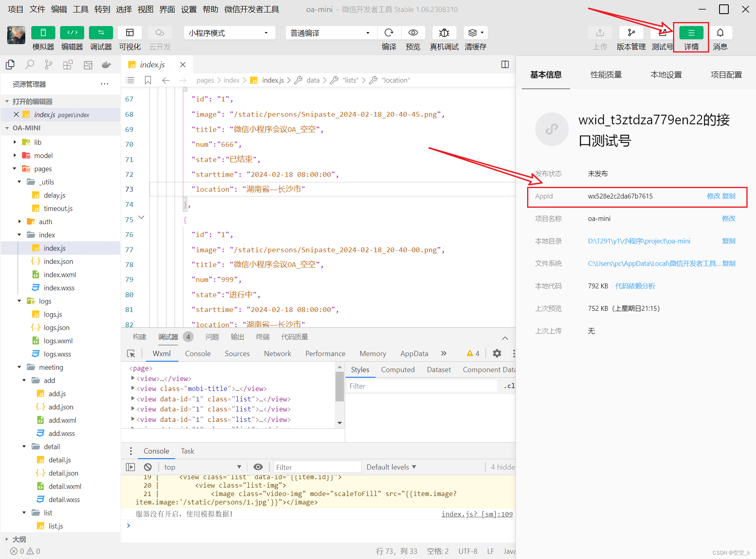The image size is (756, 559).
Task: Switch to the 性能质量 tab
Action: pyautogui.click(x=606, y=75)
